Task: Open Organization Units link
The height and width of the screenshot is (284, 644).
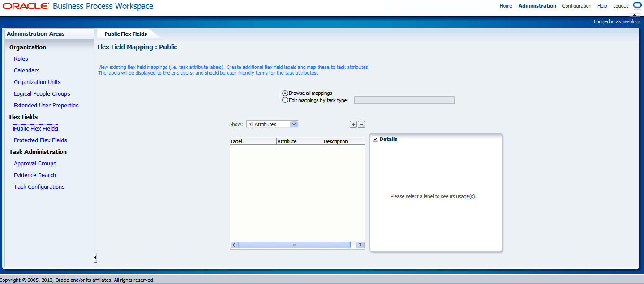Action: pos(37,82)
